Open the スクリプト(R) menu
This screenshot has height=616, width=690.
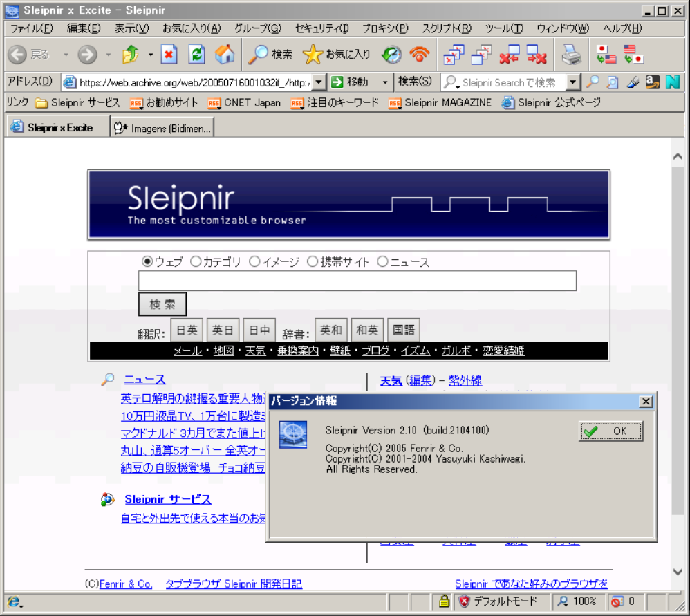pos(447,28)
